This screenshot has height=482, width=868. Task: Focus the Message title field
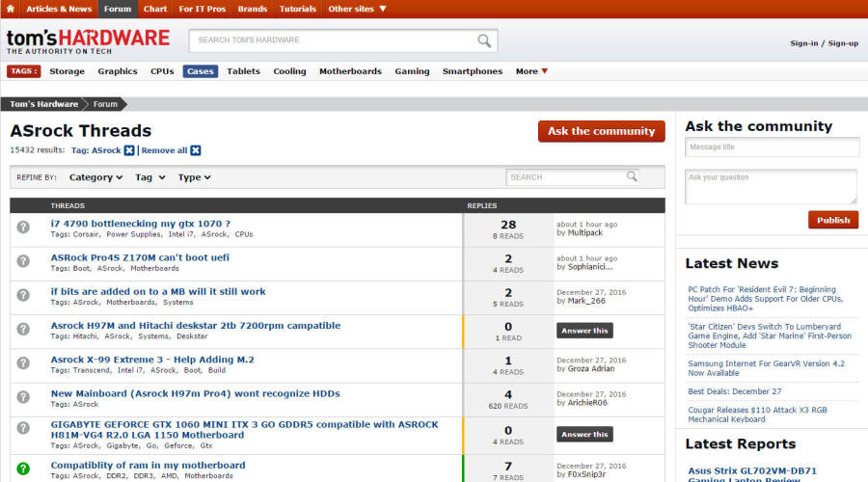(772, 147)
